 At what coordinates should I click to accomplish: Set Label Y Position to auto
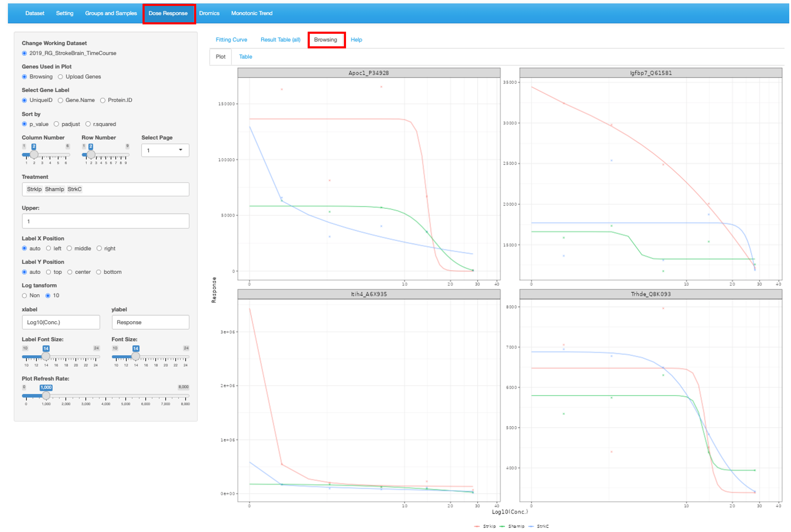click(x=24, y=272)
